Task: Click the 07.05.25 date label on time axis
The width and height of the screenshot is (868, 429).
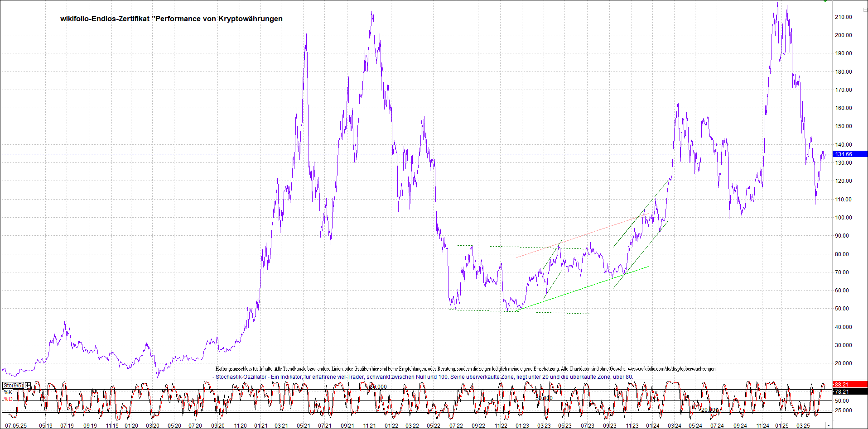Action: pyautogui.click(x=16, y=426)
